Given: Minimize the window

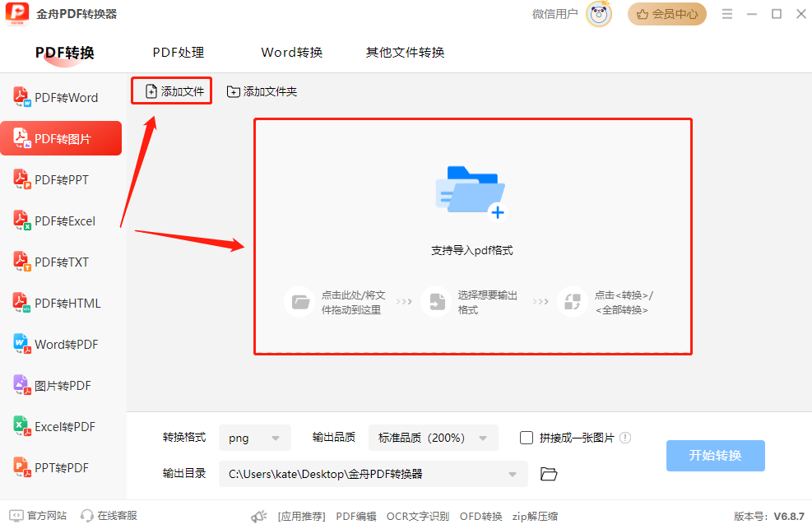Looking at the screenshot, I should tap(752, 14).
